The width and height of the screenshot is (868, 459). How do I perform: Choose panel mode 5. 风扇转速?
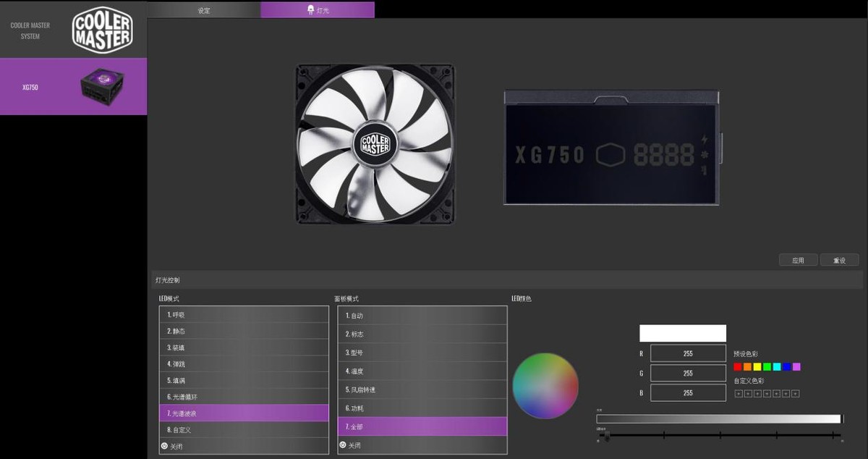(x=422, y=389)
